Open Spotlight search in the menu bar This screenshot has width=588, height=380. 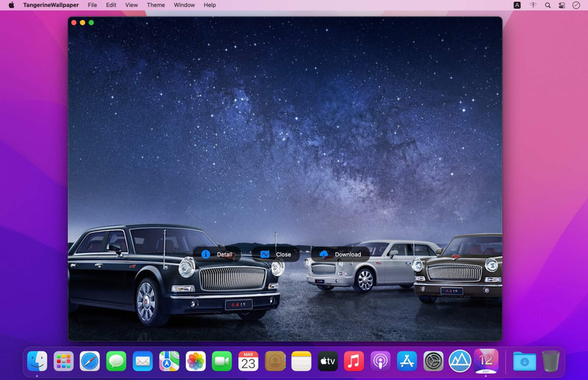548,5
